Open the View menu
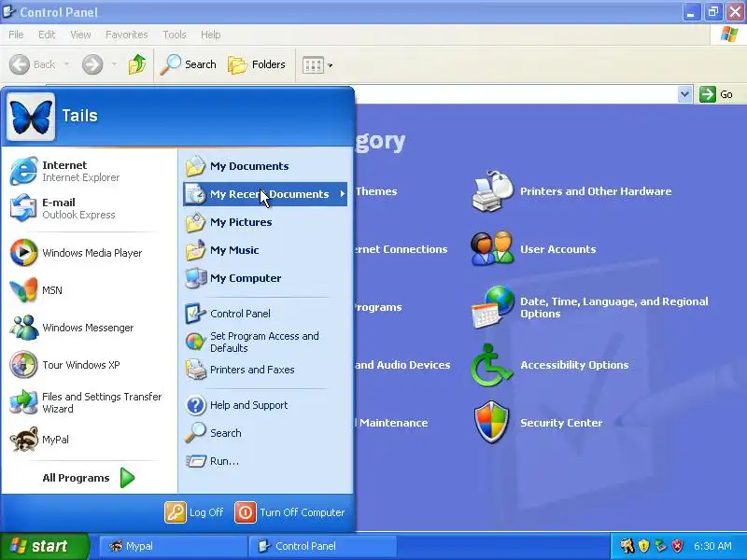Image resolution: width=747 pixels, height=560 pixels. [80, 35]
